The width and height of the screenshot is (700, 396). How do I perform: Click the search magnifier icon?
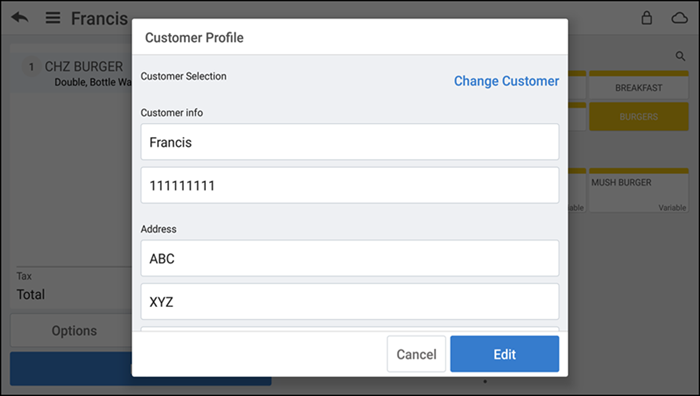[x=680, y=56]
